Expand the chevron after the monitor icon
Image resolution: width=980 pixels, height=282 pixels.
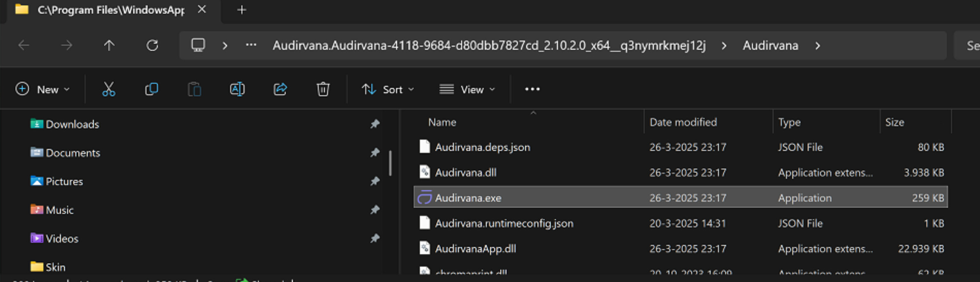click(x=225, y=45)
